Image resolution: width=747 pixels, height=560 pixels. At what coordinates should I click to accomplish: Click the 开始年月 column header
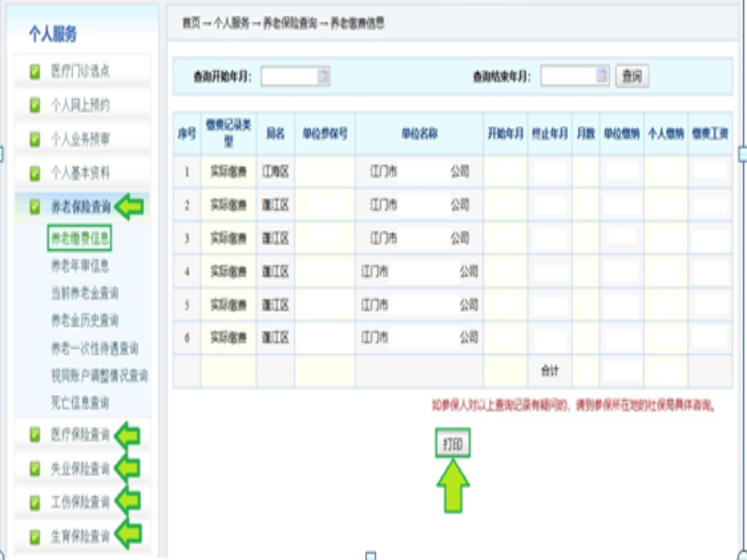click(505, 133)
